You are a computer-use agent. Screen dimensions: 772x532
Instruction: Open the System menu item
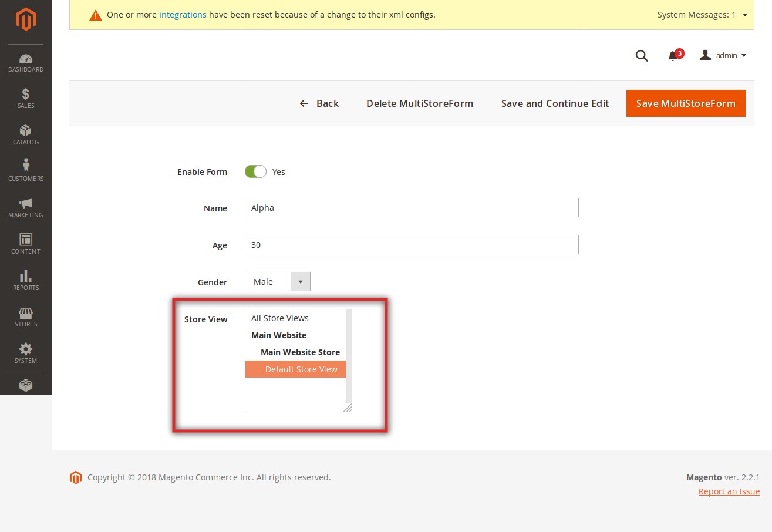coord(26,353)
